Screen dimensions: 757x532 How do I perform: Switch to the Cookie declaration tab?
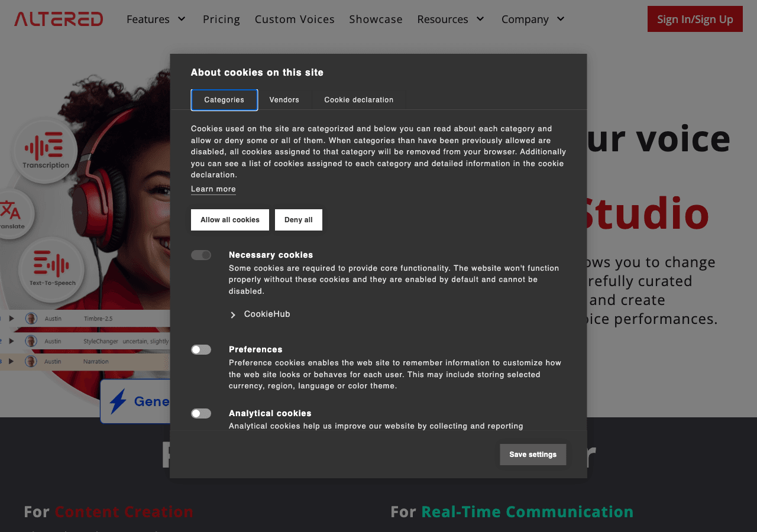(x=359, y=100)
